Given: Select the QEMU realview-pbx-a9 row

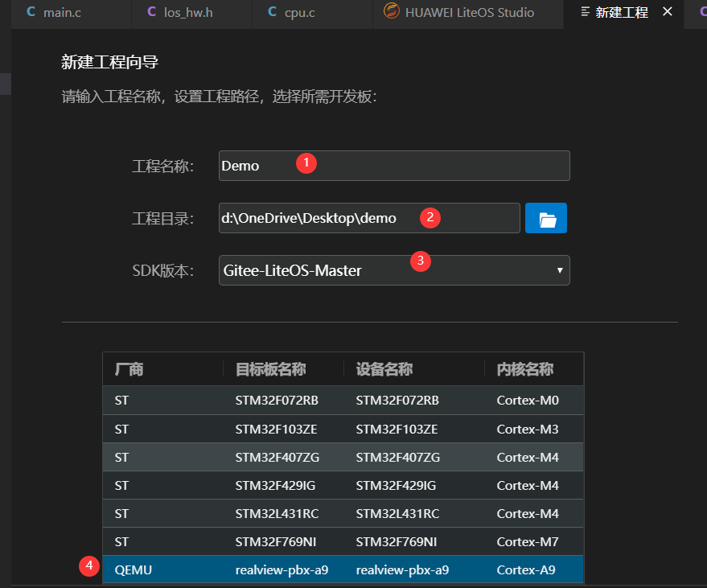Looking at the screenshot, I should (x=343, y=570).
